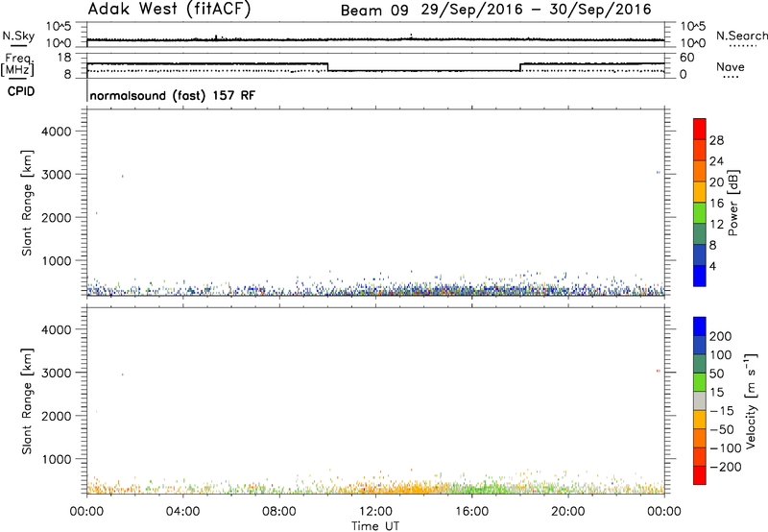Image resolution: width=768 pixels, height=532 pixels.
Task: Click the '18' tick on frequency axis
Action: coord(64,58)
